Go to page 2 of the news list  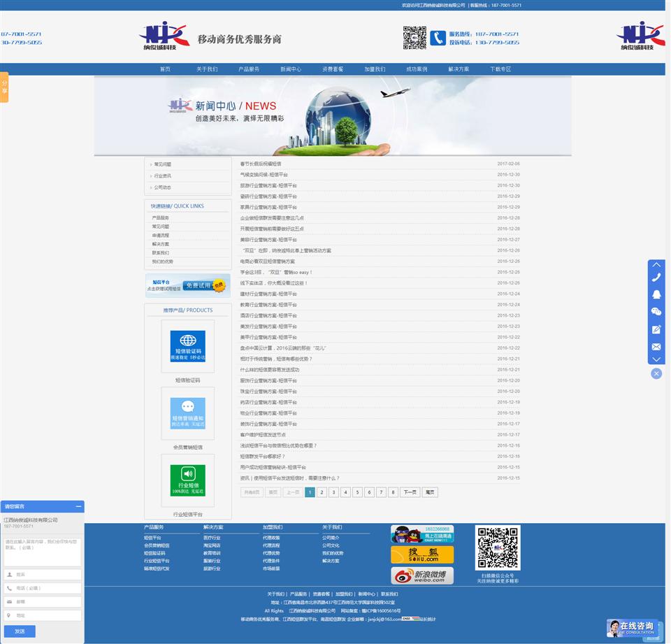(x=322, y=492)
